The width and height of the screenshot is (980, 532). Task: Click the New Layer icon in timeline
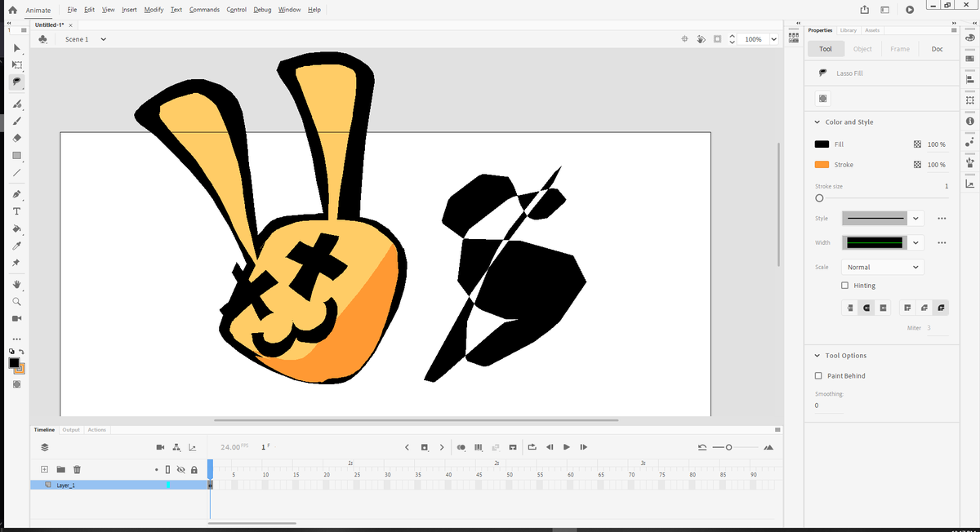tap(45, 469)
